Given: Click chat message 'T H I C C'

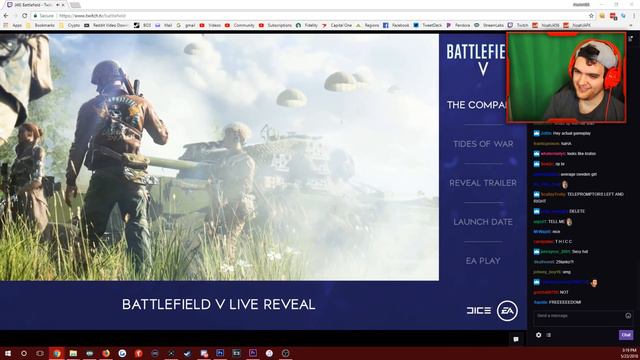Looking at the screenshot, I should 564,242.
